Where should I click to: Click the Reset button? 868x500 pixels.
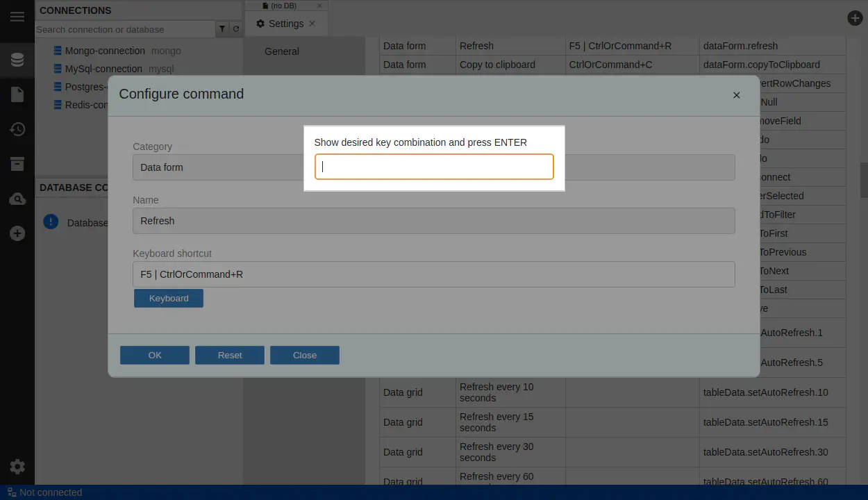tap(230, 355)
